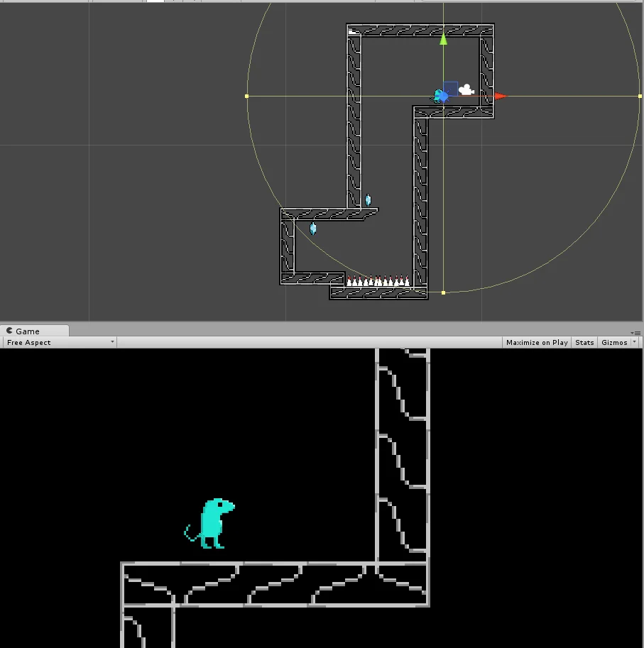Click the green Y-axis move arrow
This screenshot has height=648, width=644.
tap(444, 38)
